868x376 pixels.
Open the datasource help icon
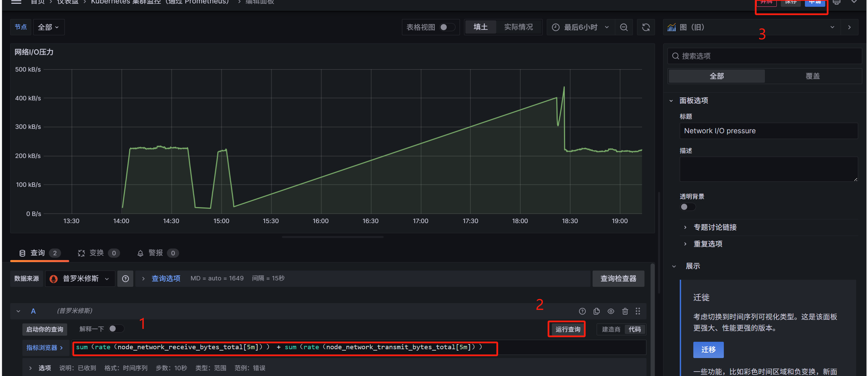tap(125, 278)
